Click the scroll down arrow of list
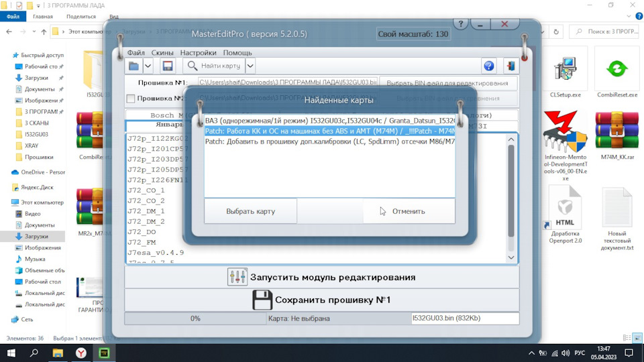The height and width of the screenshot is (362, 644). click(511, 257)
